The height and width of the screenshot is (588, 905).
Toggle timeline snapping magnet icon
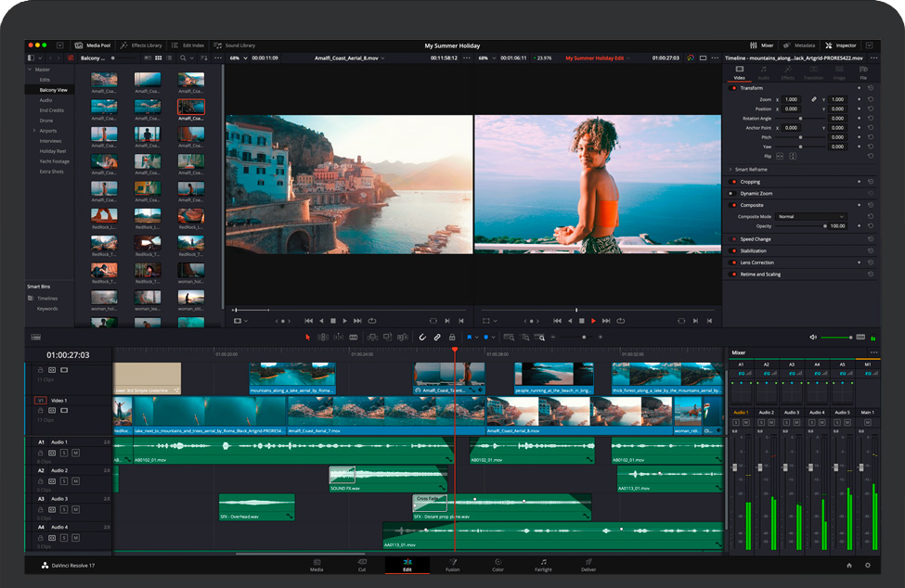click(422, 337)
